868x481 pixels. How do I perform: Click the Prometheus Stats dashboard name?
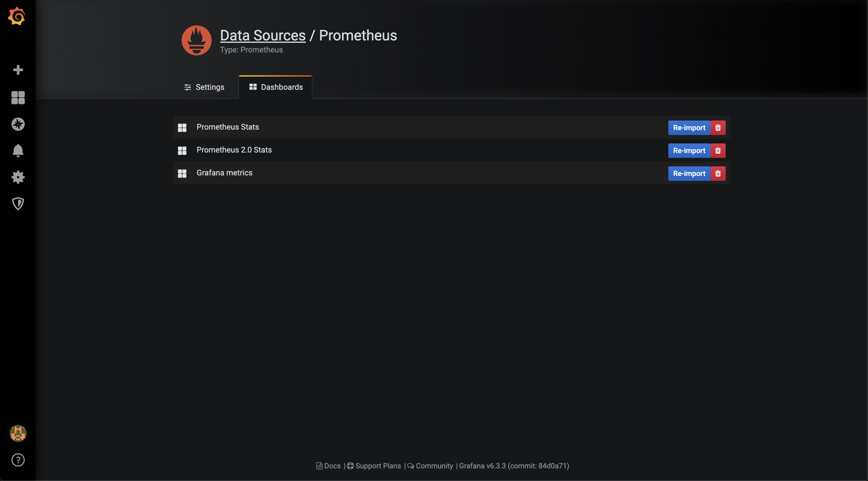228,127
